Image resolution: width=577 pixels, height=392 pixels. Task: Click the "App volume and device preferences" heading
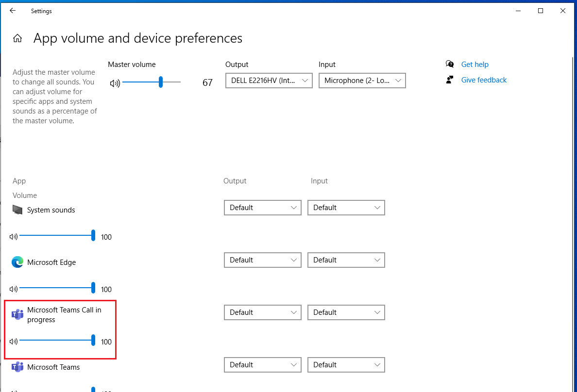click(138, 38)
